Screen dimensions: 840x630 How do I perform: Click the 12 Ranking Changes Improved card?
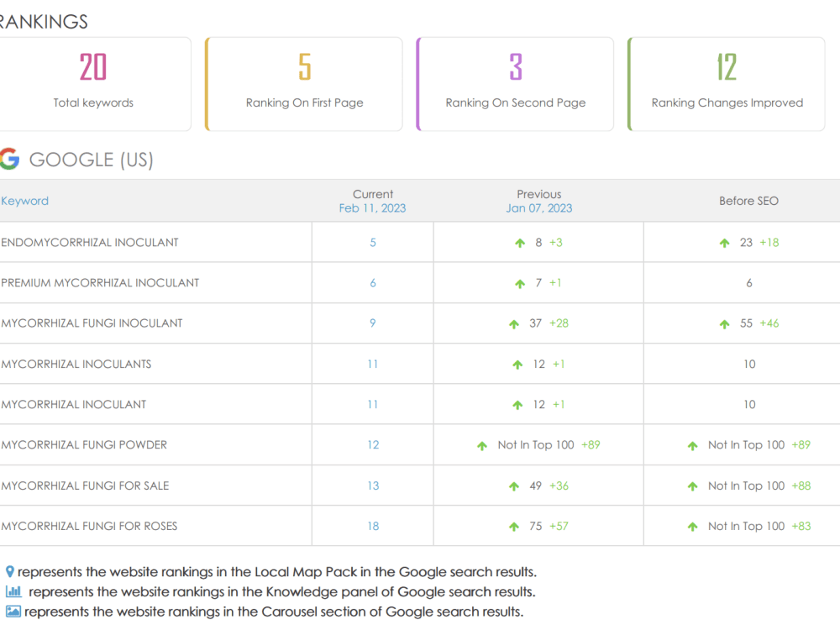726,83
